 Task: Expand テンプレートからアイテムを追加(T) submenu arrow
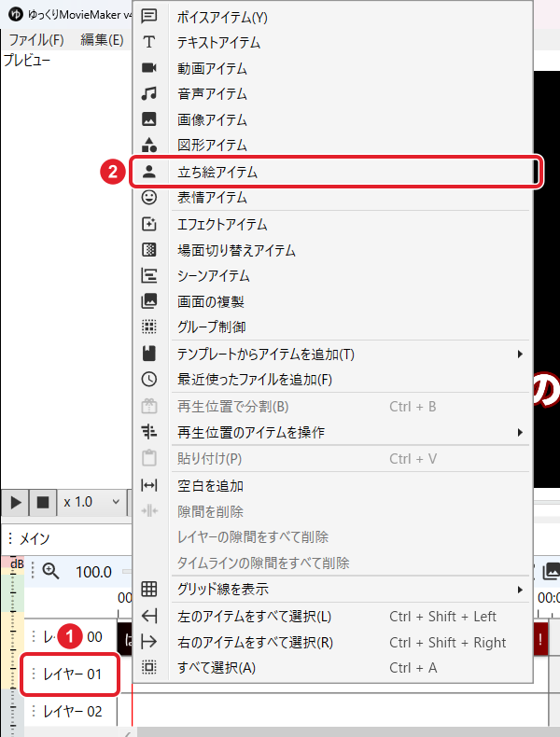tap(520, 354)
